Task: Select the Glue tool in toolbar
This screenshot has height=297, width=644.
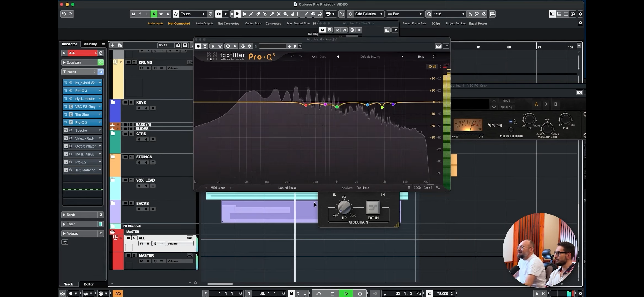Action: pos(272,14)
